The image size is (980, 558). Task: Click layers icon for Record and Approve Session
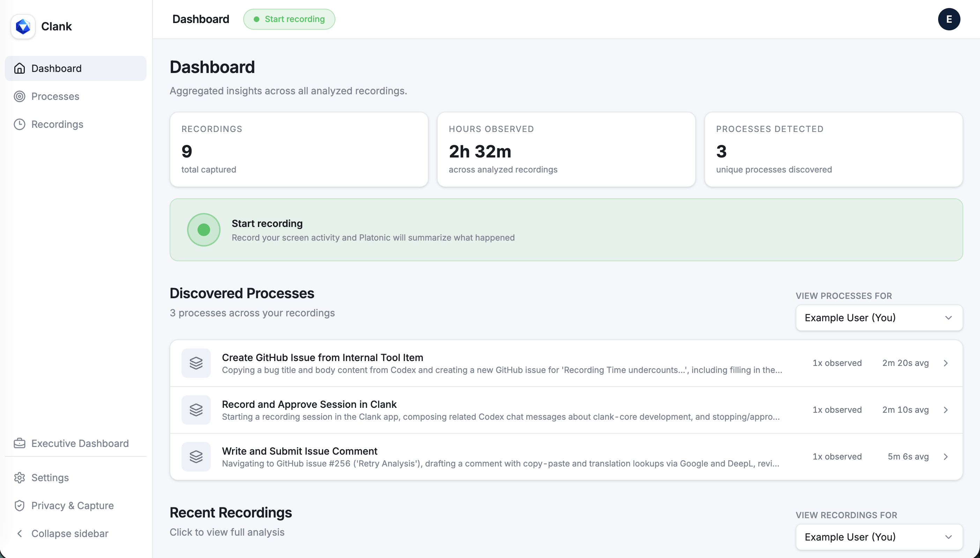coord(196,410)
